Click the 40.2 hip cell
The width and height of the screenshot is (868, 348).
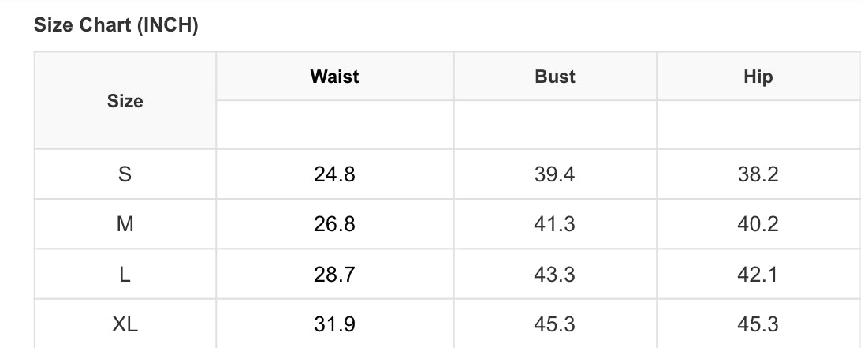coord(758,224)
